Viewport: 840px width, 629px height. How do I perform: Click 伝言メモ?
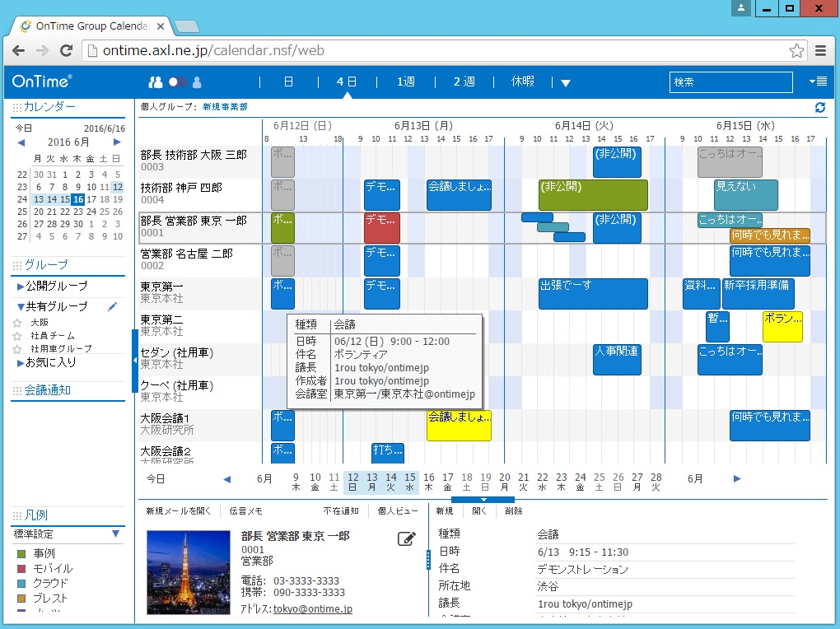pos(246,511)
